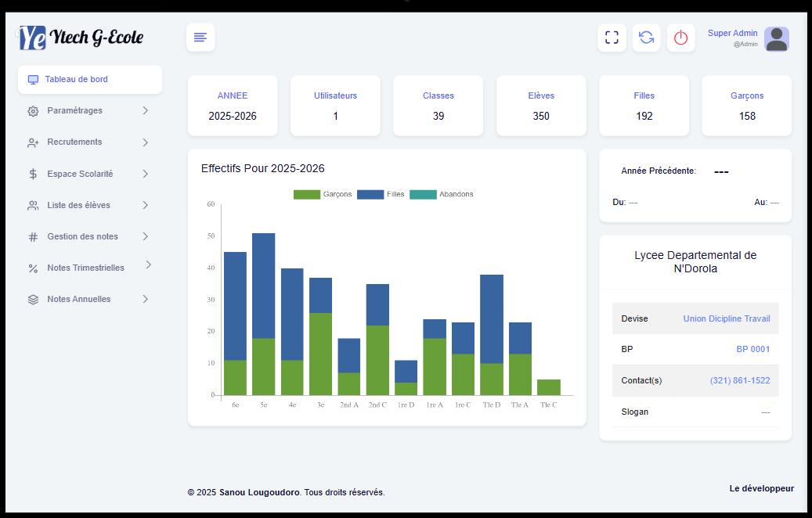
Task: Enter fullscreen mode using the expand icon
Action: pos(612,38)
